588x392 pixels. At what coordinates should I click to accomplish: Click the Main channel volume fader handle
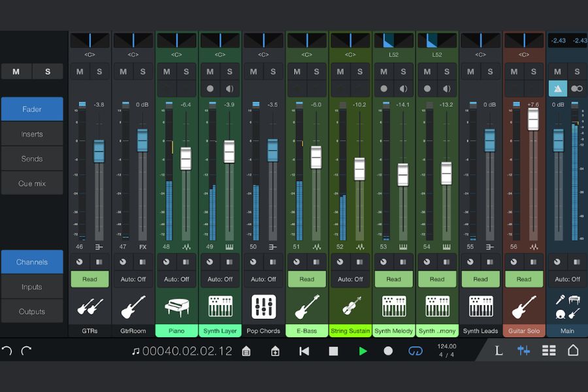click(x=559, y=140)
